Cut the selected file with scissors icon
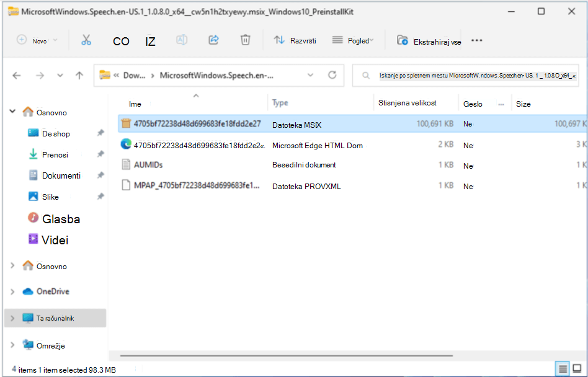Image resolution: width=588 pixels, height=377 pixels. (86, 40)
